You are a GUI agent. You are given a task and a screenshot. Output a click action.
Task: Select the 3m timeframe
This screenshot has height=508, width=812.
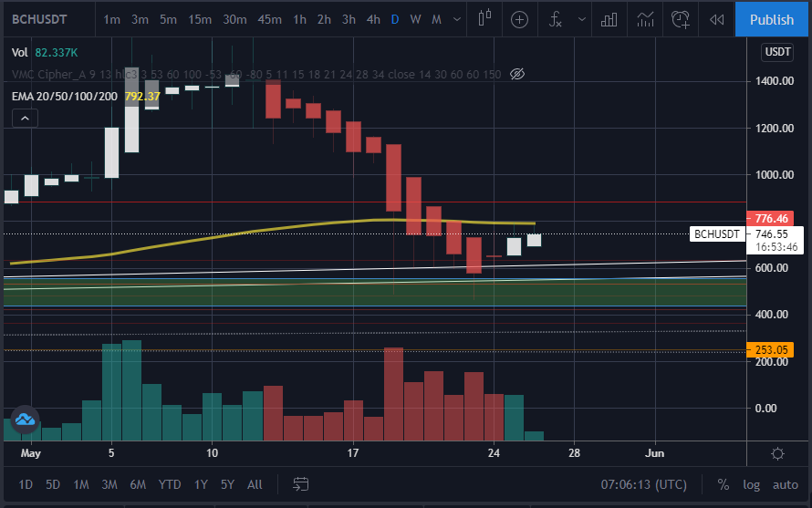point(140,19)
